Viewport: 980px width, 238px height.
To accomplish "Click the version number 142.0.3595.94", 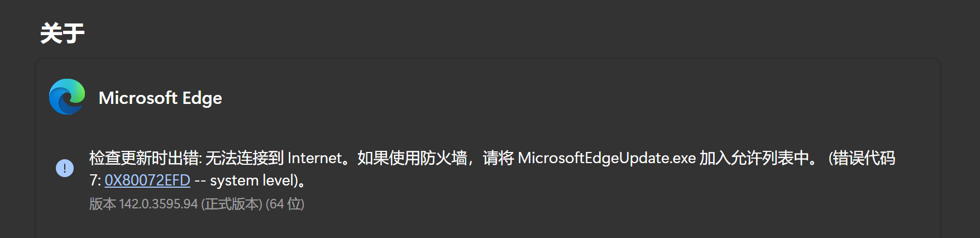I will (x=159, y=204).
